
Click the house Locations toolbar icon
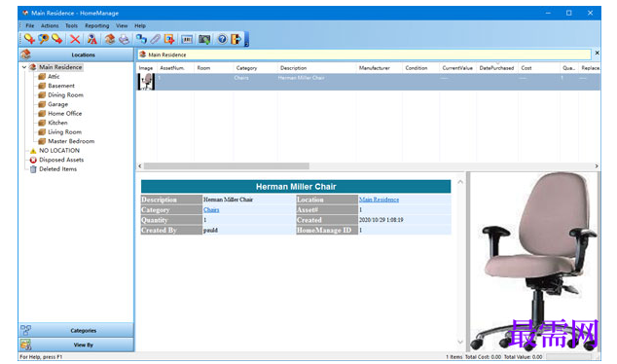pyautogui.click(x=110, y=39)
